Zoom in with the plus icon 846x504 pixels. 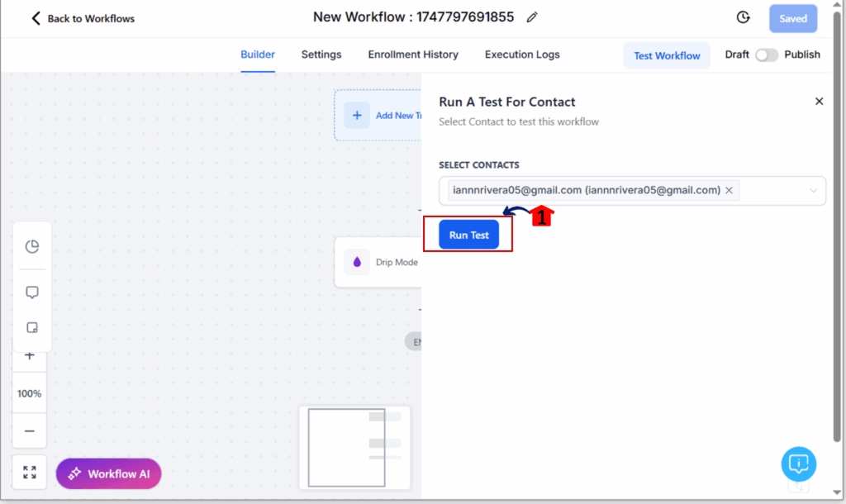[30, 355]
